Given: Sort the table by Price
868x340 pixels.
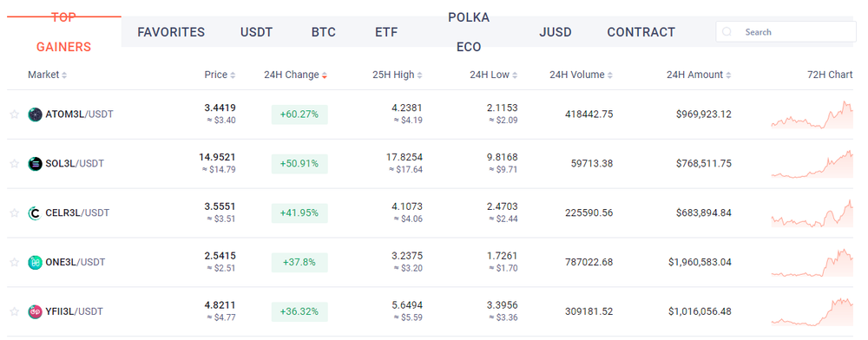Looking at the screenshot, I should [220, 75].
